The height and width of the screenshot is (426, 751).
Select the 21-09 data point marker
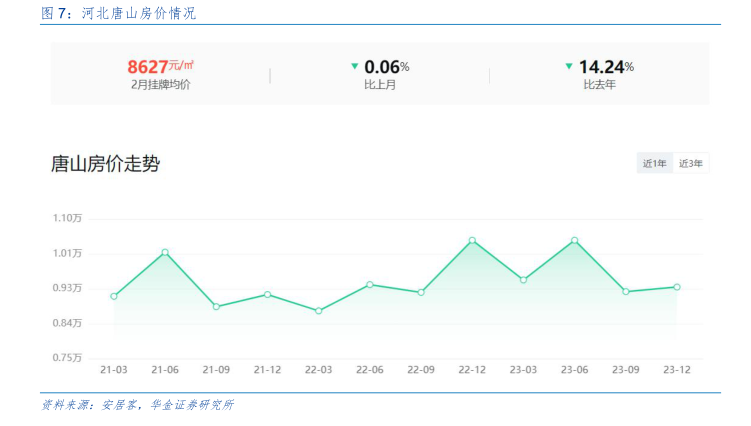coord(216,306)
